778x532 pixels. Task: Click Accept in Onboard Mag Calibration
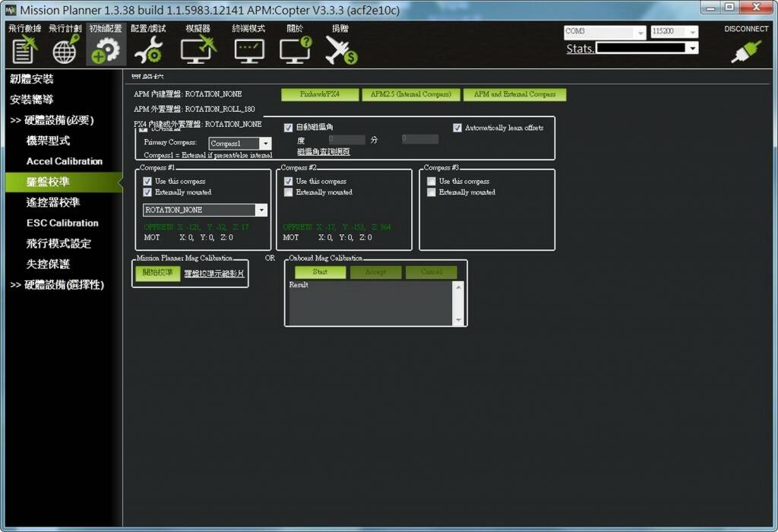pyautogui.click(x=375, y=272)
